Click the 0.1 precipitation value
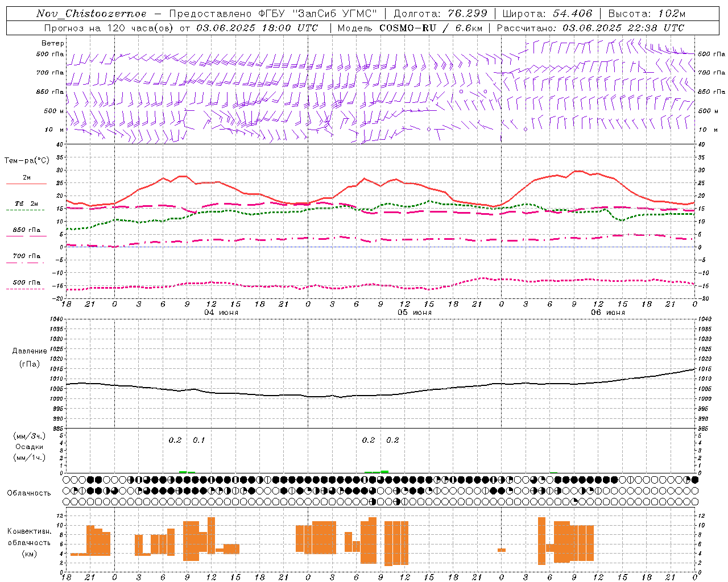 pyautogui.click(x=199, y=440)
